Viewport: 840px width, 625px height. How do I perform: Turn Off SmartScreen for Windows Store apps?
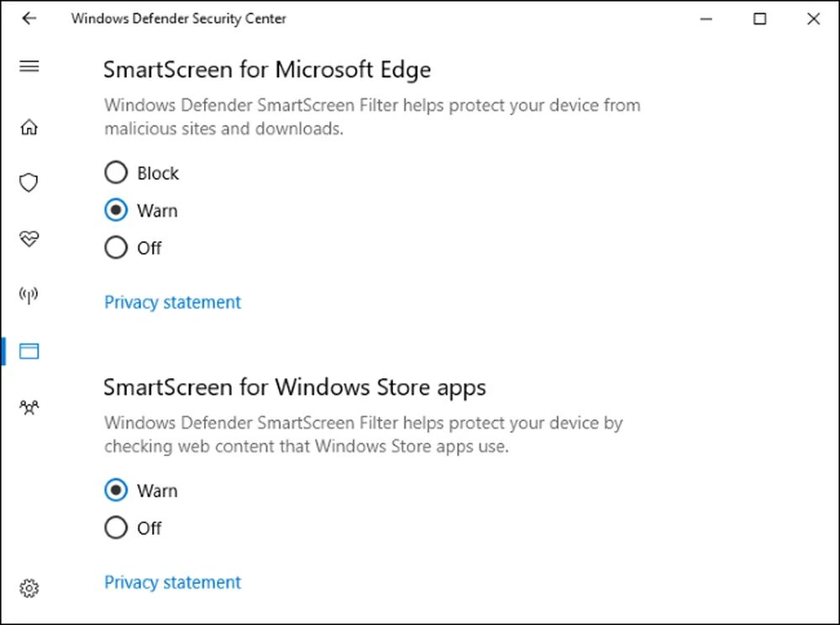[x=116, y=528]
